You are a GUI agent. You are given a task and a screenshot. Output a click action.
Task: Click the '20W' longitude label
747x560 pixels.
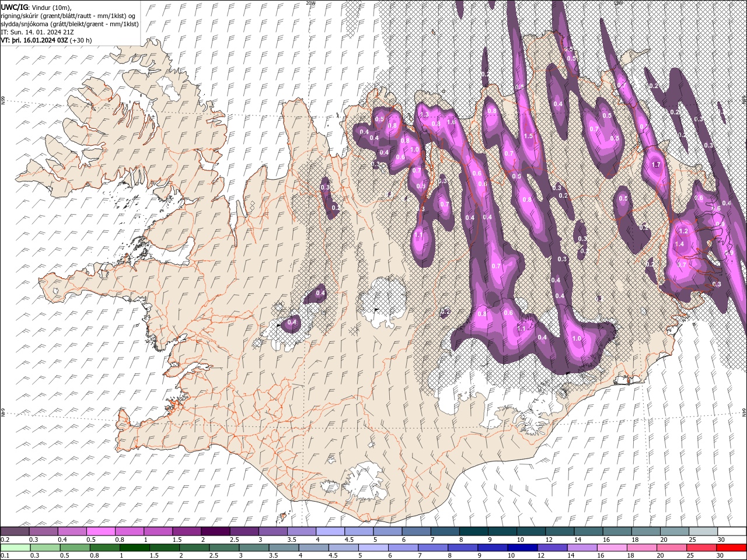tap(310, 3)
